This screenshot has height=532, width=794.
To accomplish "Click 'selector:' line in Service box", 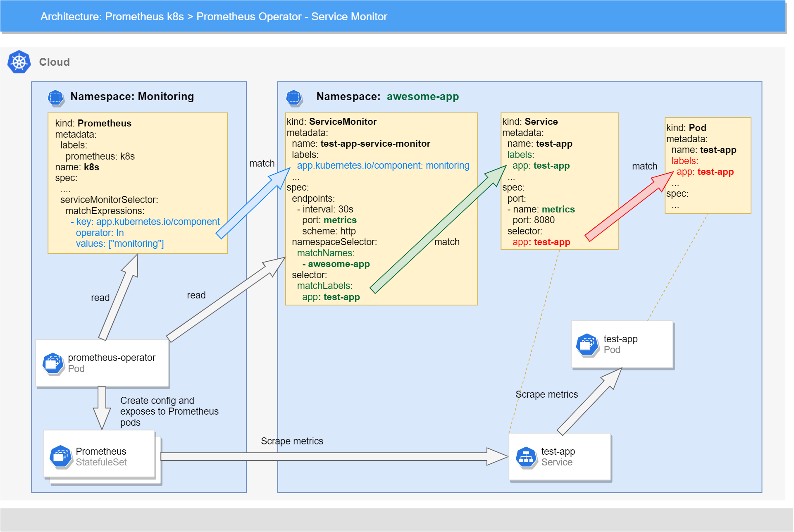I will click(x=525, y=231).
